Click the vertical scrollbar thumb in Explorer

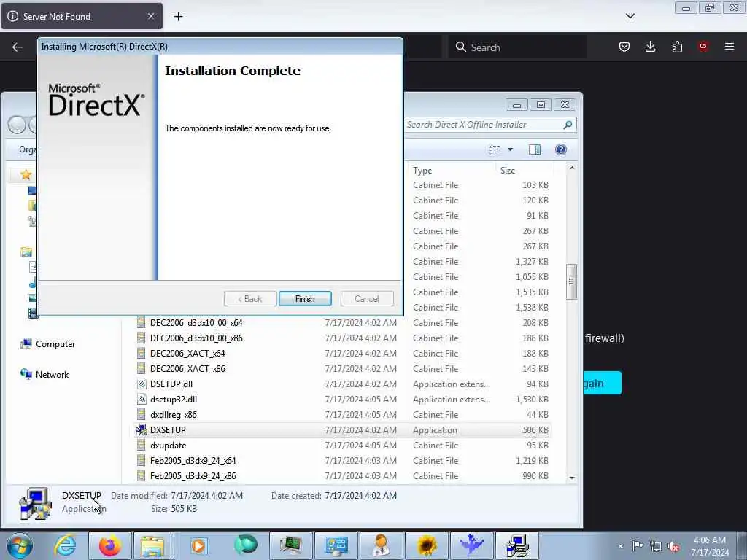click(572, 281)
